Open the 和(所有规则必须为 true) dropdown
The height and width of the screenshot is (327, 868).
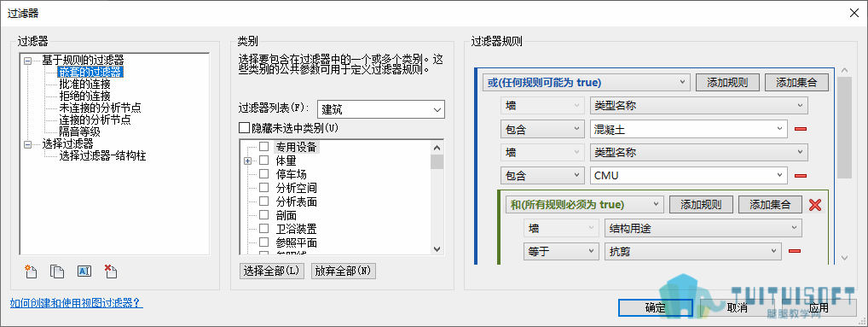tap(585, 205)
